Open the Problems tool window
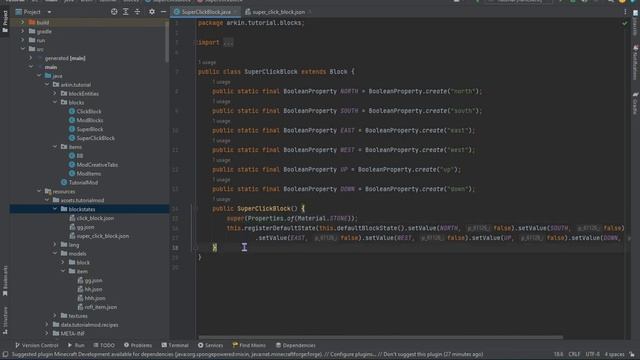This screenshot has height=360, width=640. 138,345
